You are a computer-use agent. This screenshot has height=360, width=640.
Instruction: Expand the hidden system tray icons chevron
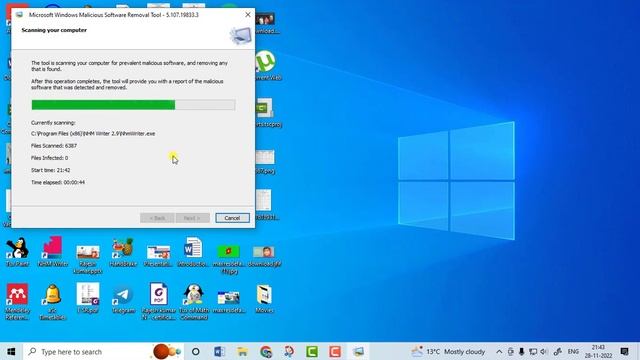[x=499, y=351]
